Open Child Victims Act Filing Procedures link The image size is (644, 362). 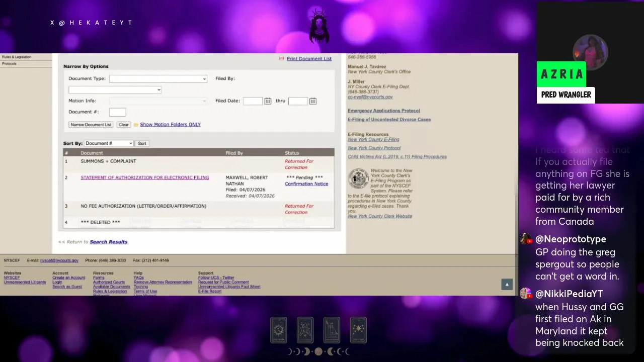pos(397,157)
